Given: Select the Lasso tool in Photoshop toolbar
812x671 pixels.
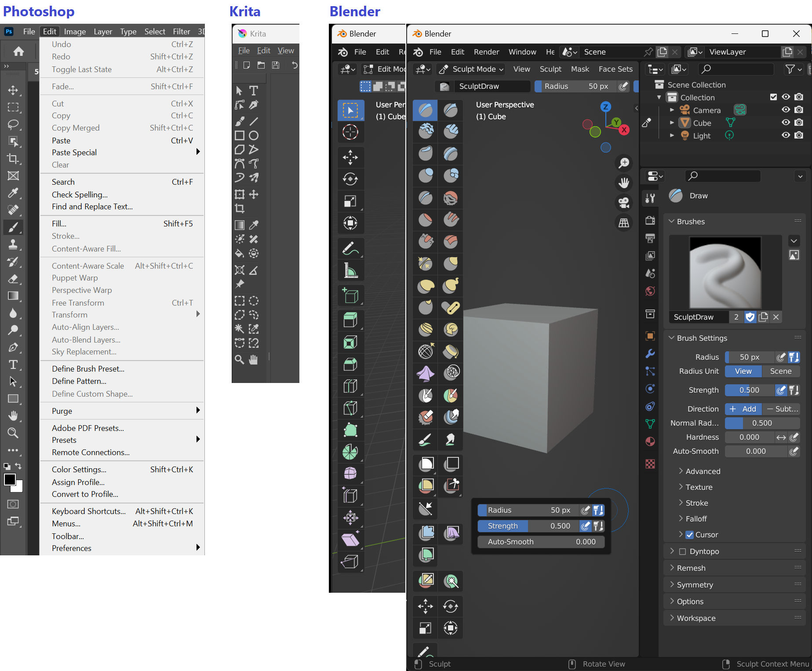Looking at the screenshot, I should (x=13, y=124).
